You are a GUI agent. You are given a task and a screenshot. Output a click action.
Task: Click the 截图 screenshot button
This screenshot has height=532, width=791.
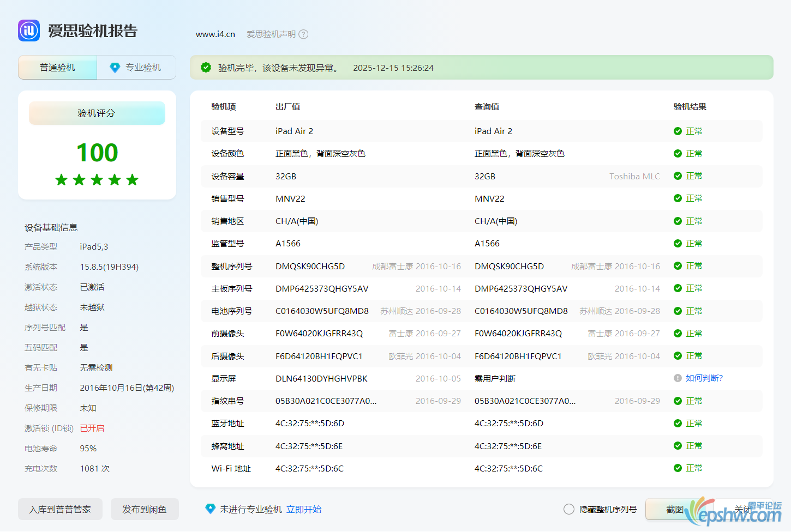coord(674,509)
